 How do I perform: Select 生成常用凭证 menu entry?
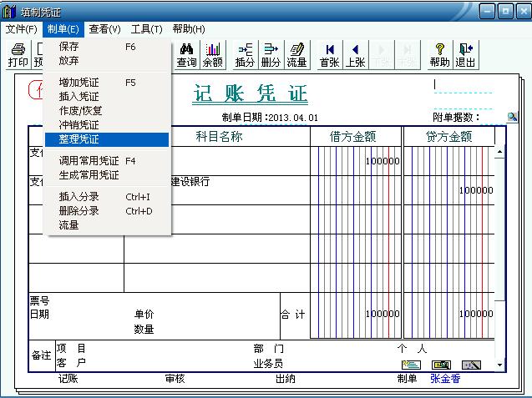pos(107,175)
